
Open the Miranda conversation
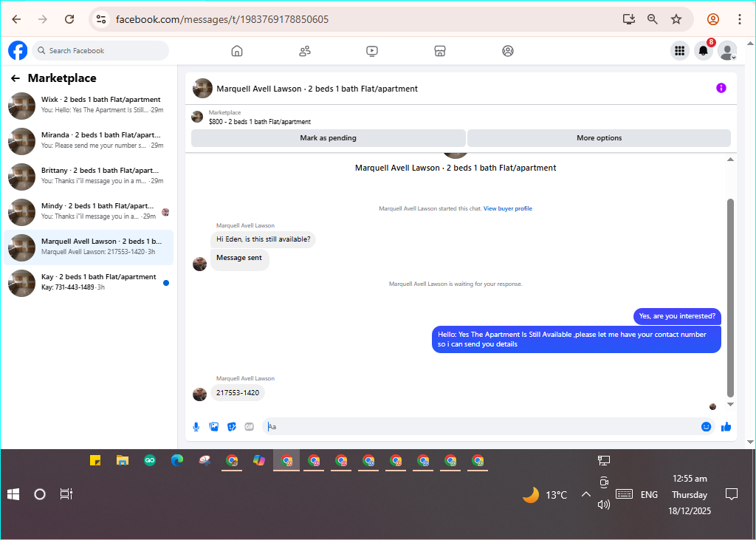click(89, 141)
